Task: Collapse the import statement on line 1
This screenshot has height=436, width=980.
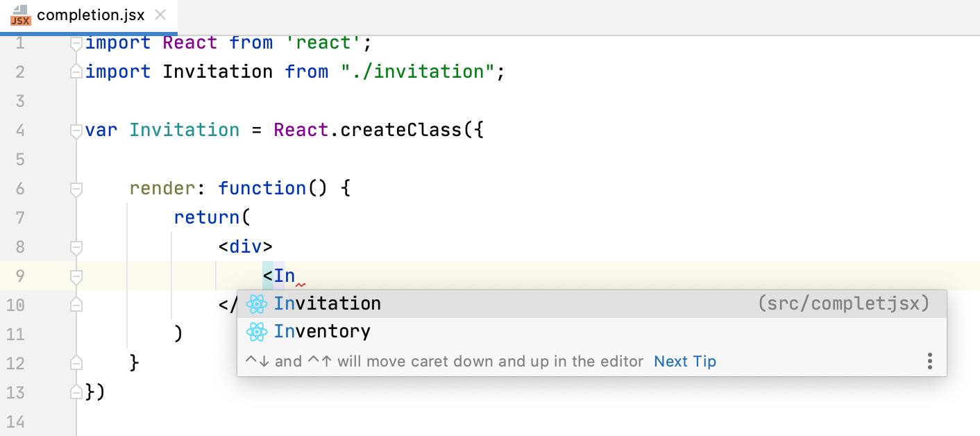Action: click(76, 42)
